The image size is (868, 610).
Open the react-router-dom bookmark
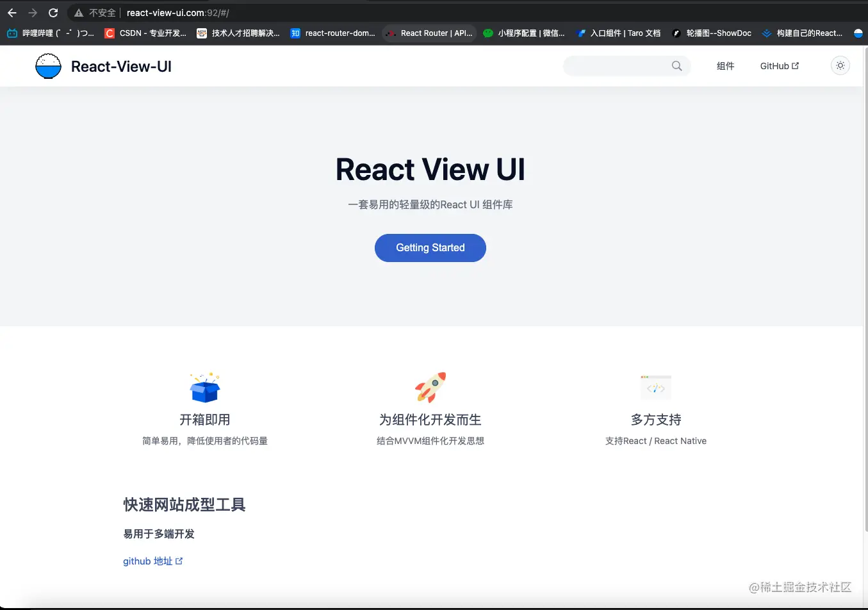[332, 33]
